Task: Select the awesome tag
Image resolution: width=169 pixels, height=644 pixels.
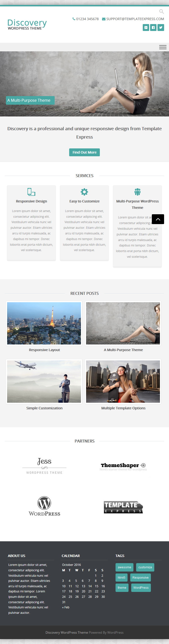Action: point(125,567)
